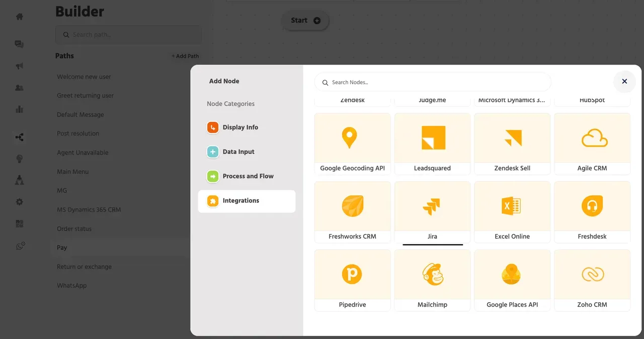
Task: Click the HubSpot node label
Action: click(592, 100)
